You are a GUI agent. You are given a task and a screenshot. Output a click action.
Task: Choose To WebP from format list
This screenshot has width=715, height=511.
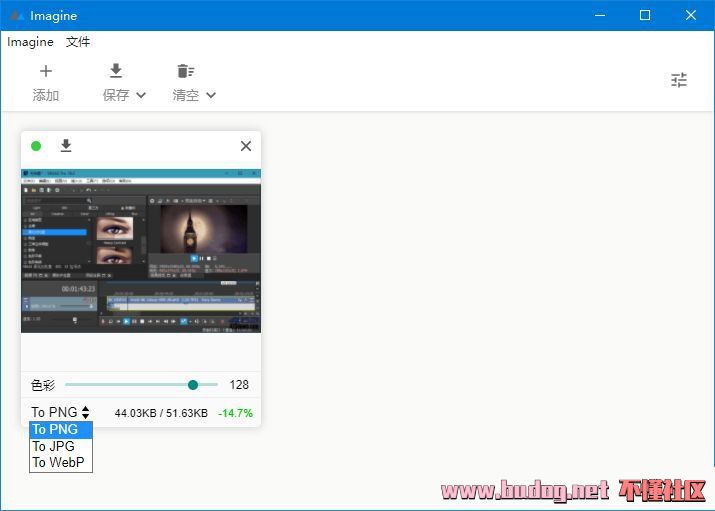click(x=58, y=462)
